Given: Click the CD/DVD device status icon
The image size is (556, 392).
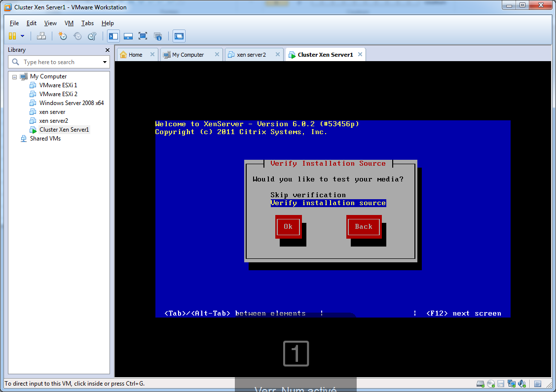Looking at the screenshot, I should tap(490, 384).
